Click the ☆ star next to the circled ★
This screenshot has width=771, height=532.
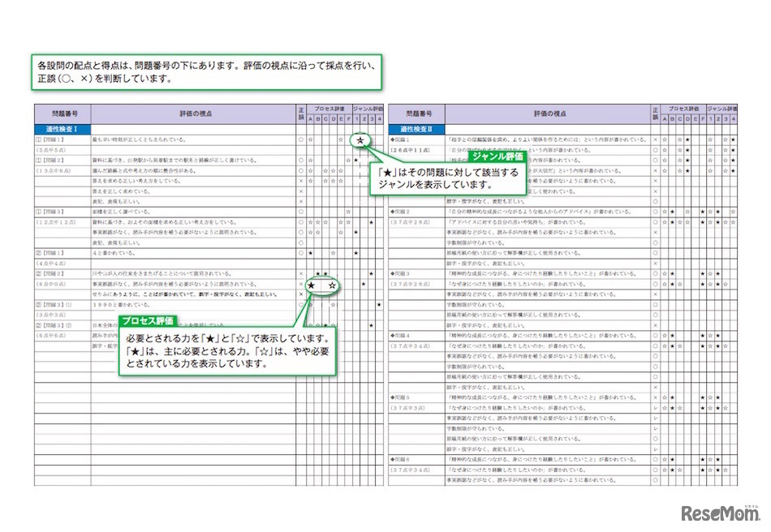point(331,285)
